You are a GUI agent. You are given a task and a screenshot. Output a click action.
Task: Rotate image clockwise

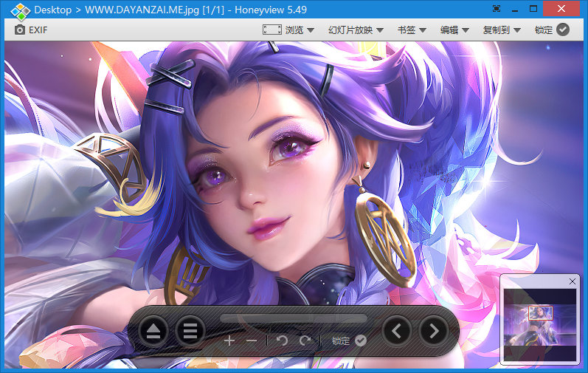[x=305, y=341]
